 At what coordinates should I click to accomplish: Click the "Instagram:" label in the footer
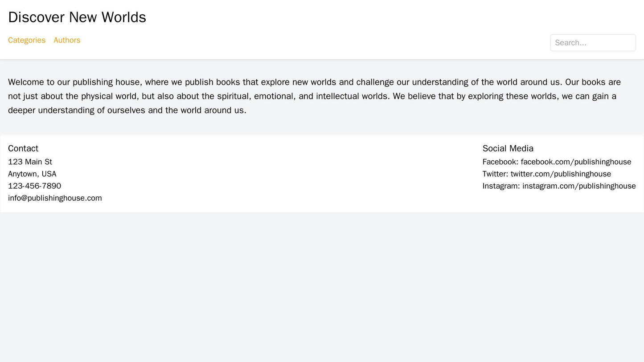tap(501, 186)
